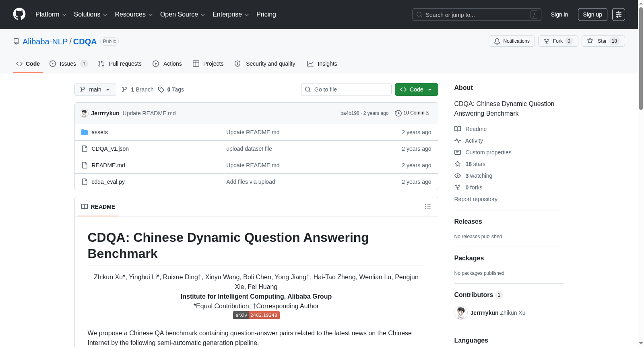Screen dimensions: 644x347
Task: Expand the Resources menu
Action: point(134,15)
